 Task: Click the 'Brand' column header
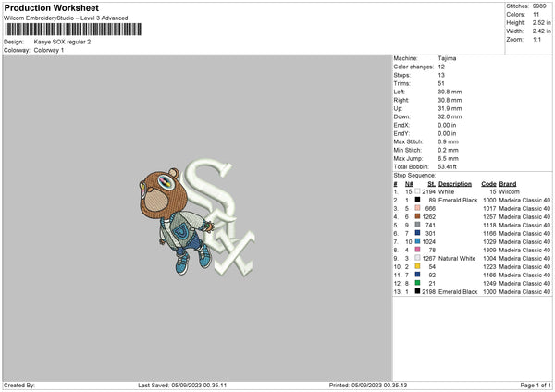(508, 184)
